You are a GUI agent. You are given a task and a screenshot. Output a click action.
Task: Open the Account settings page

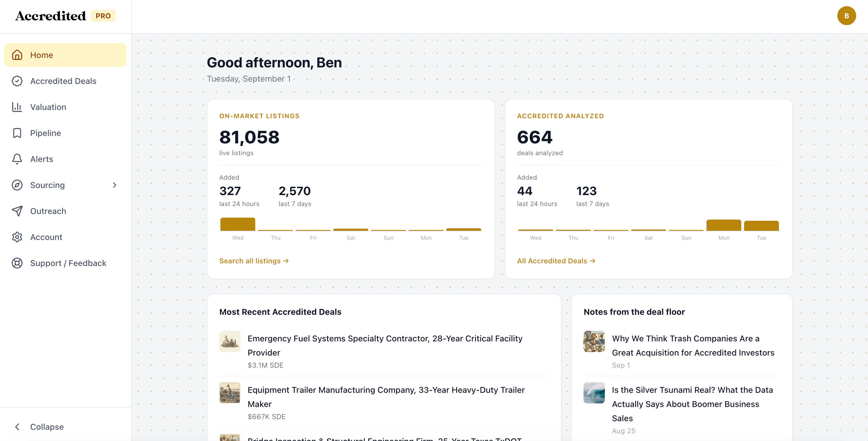point(65,237)
